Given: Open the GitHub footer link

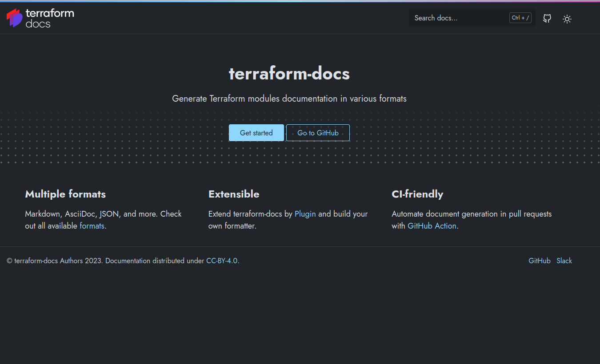Looking at the screenshot, I should 540,261.
